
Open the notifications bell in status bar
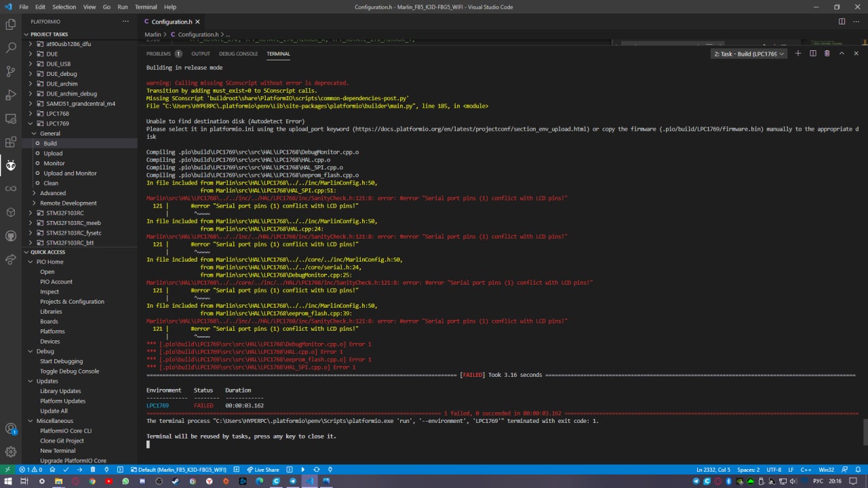pyautogui.click(x=858, y=470)
